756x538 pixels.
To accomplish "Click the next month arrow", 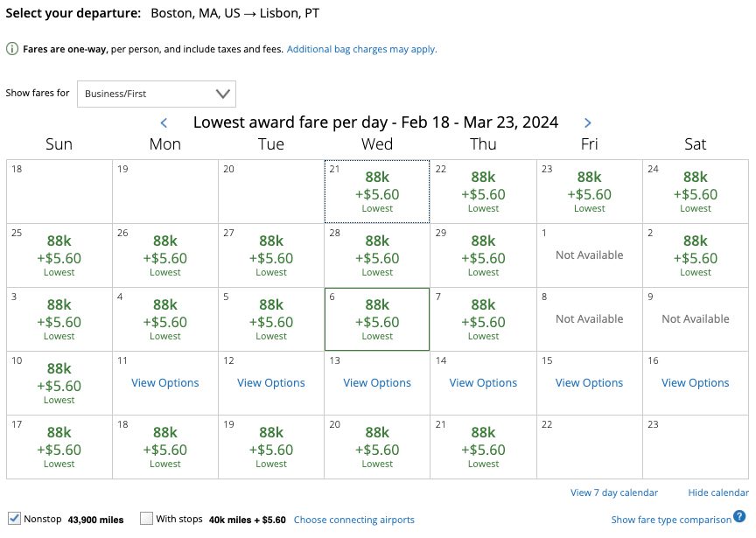I will [x=588, y=122].
